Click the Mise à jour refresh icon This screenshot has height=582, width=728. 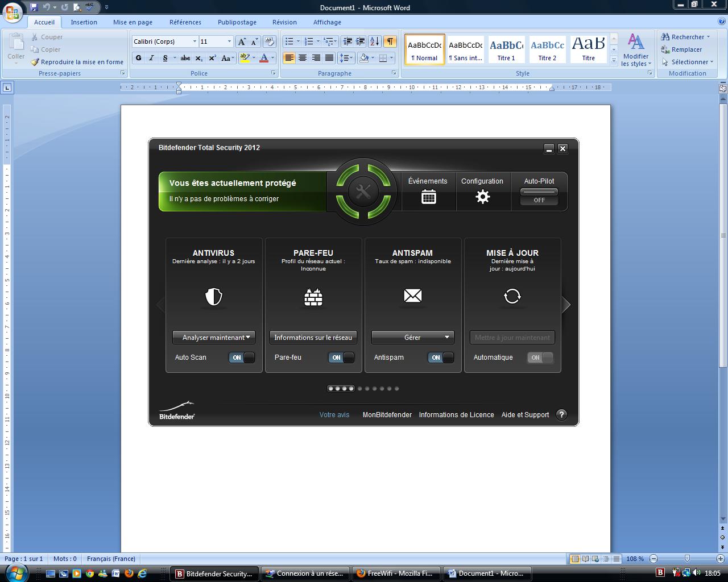[x=512, y=296]
